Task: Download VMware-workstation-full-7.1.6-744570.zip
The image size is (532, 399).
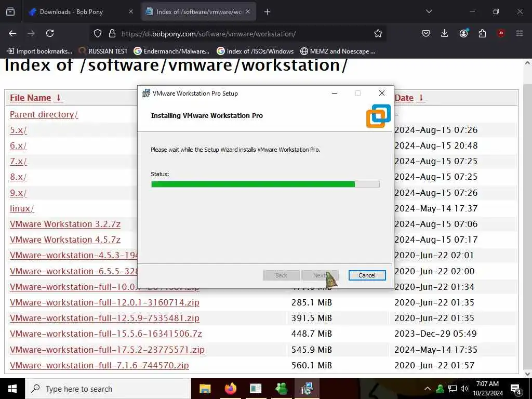Action: coord(99,365)
